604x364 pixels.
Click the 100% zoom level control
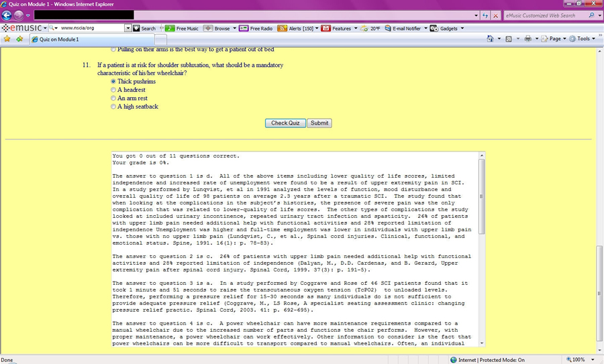click(x=575, y=359)
